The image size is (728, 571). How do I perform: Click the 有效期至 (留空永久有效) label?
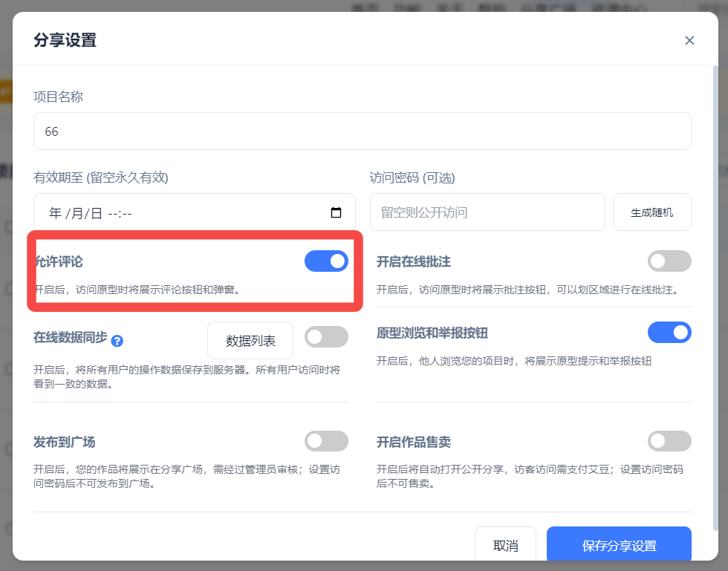[101, 177]
